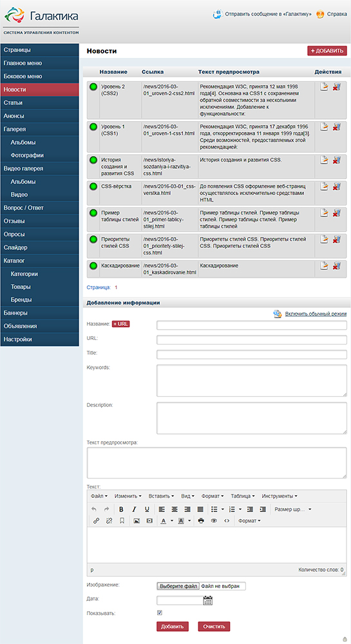Edit the 'CSS-вёрстка' news item
Screen dimensions: 351x644
click(x=324, y=187)
